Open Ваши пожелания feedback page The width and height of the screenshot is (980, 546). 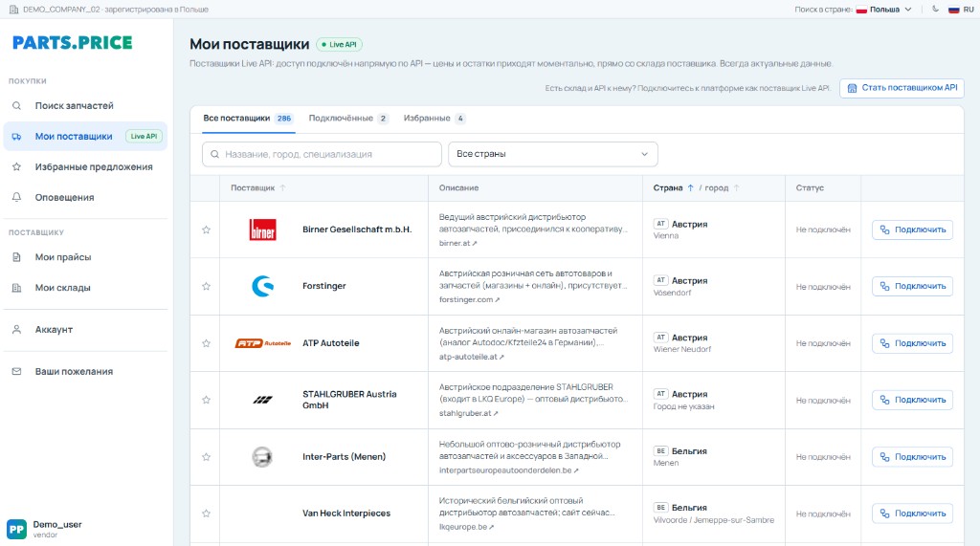coord(85,371)
